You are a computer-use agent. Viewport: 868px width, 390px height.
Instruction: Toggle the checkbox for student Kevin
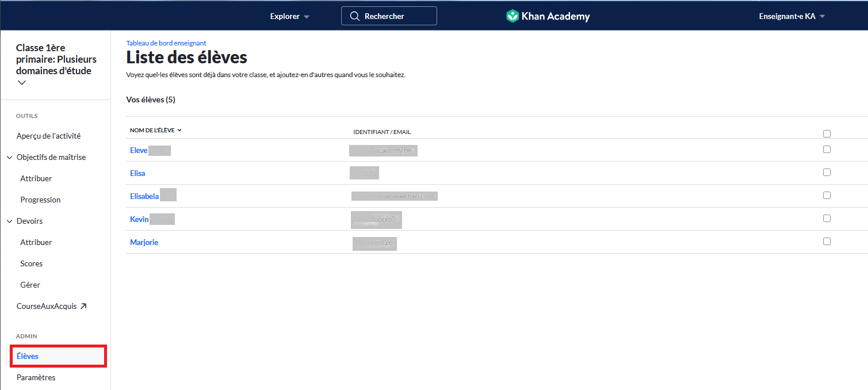click(827, 218)
